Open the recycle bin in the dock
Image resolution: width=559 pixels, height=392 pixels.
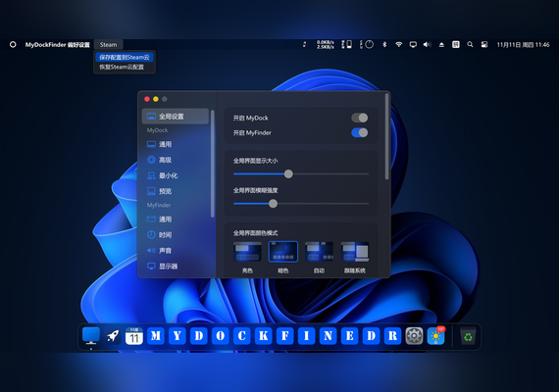pyautogui.click(x=468, y=336)
